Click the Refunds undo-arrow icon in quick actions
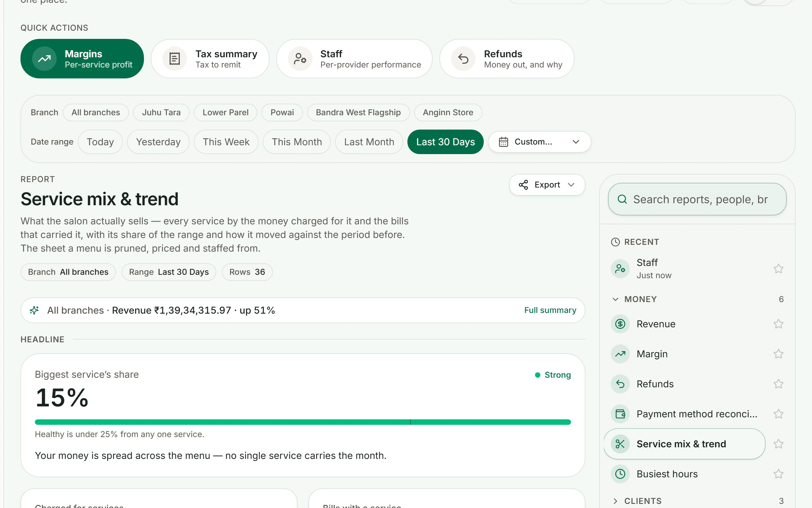Image resolution: width=812 pixels, height=508 pixels. [463, 59]
